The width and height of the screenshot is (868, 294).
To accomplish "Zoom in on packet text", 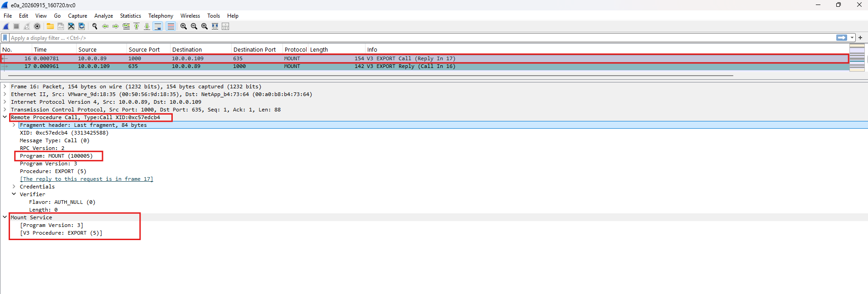I will tap(184, 26).
